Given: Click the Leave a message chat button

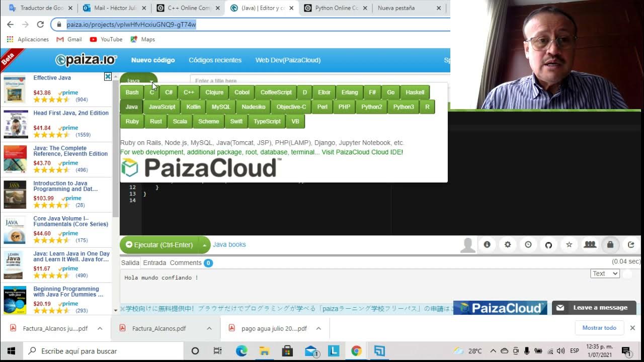Looking at the screenshot, I should (594, 308).
